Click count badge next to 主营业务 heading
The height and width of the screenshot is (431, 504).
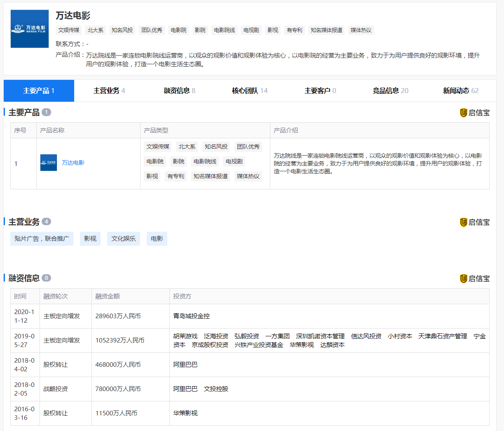(46, 221)
